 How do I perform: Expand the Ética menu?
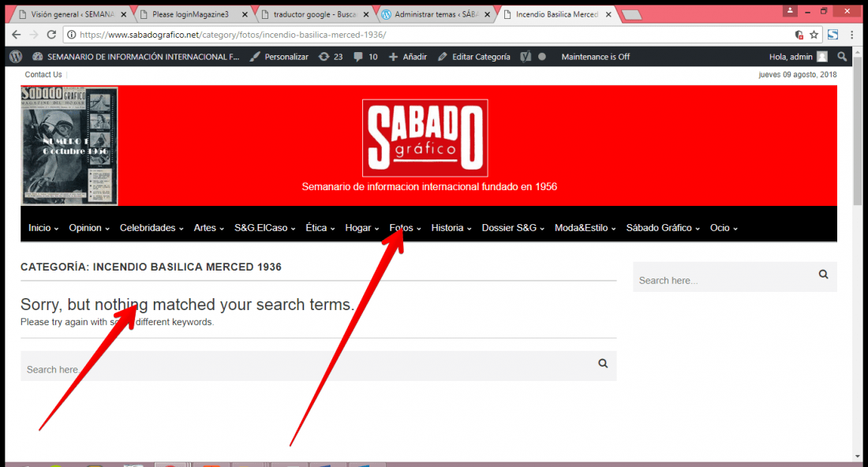tap(320, 227)
